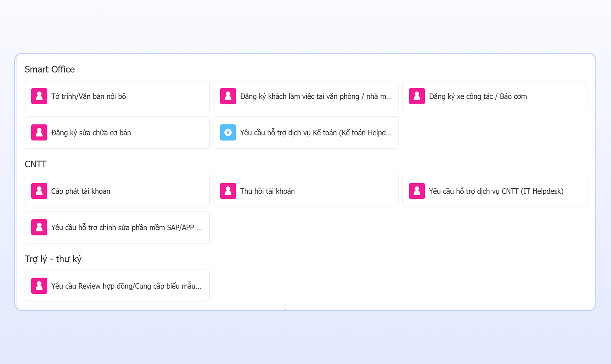Screen dimensions: 611x364
Task: Click the blue dollar icon for Kế toán Helpdesk
Action: point(228,132)
